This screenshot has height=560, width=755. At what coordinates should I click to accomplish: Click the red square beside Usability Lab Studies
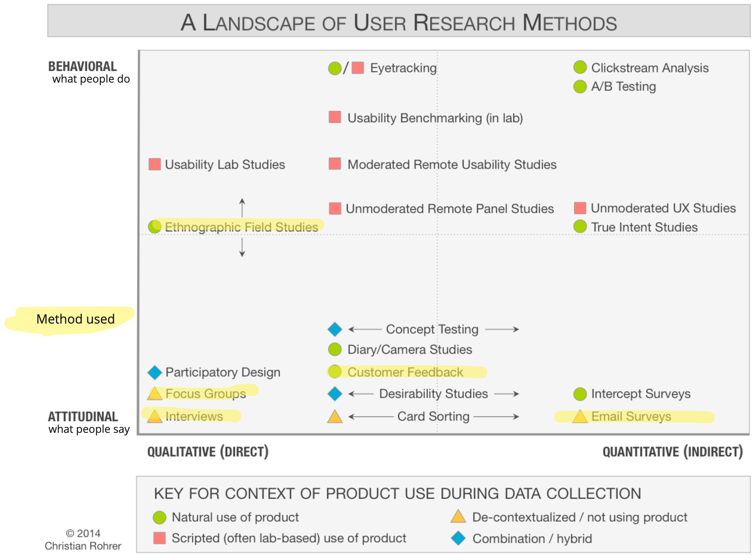[x=155, y=165]
